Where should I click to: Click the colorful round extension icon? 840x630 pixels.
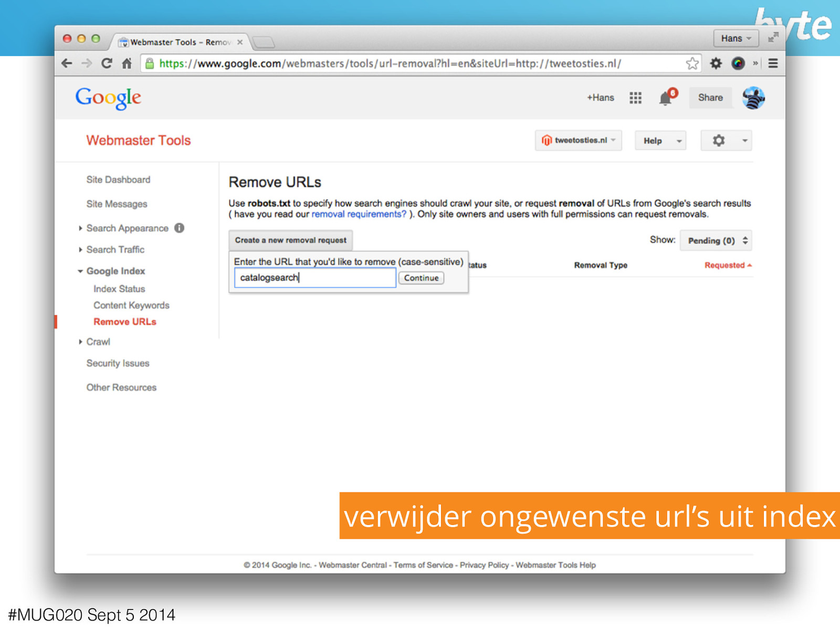click(738, 64)
